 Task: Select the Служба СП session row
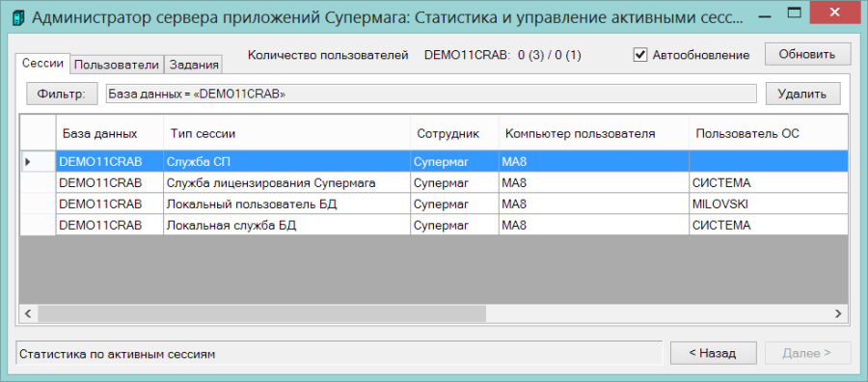434,162
